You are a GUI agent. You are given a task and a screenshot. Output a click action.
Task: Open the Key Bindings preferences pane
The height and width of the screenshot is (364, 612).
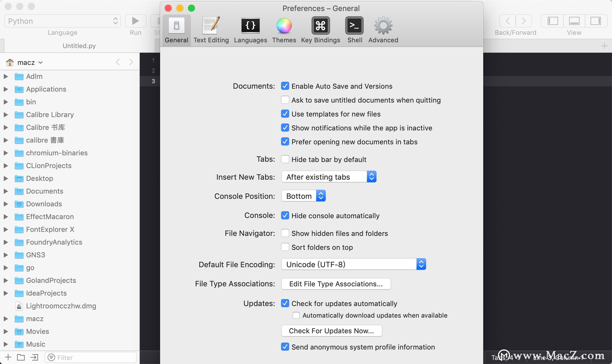click(x=320, y=30)
